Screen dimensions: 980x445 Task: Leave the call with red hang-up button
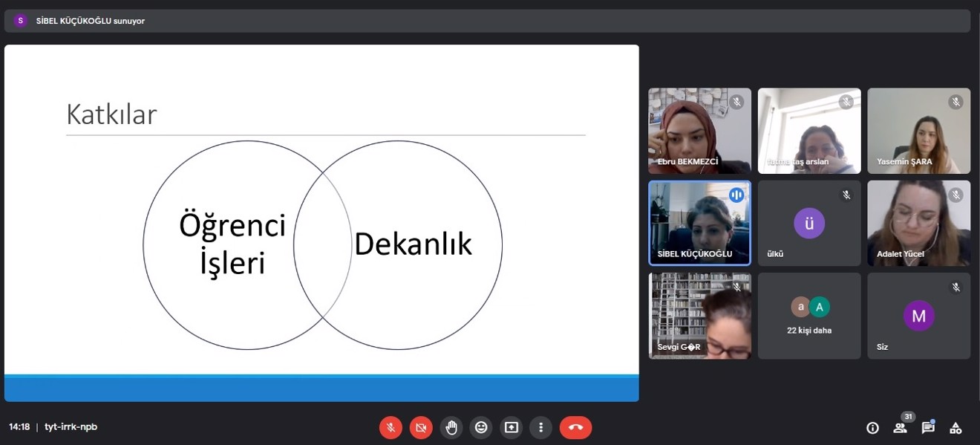[x=575, y=427]
